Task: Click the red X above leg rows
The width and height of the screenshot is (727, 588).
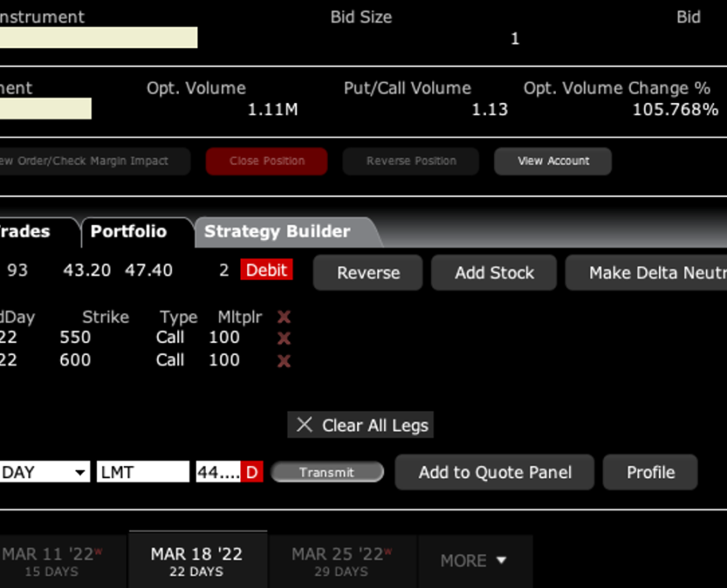Action: (284, 317)
